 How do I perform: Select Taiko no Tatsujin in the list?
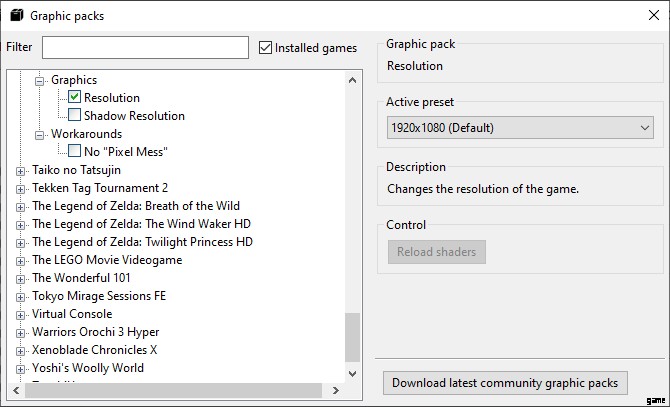(76, 170)
